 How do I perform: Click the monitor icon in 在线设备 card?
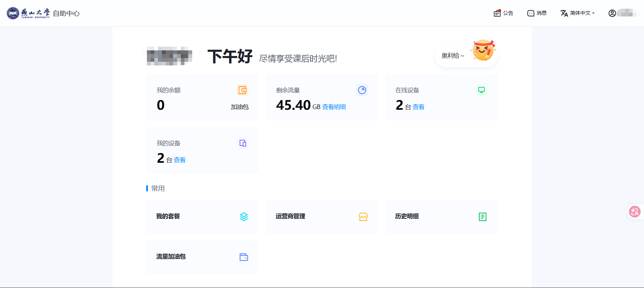click(x=481, y=90)
